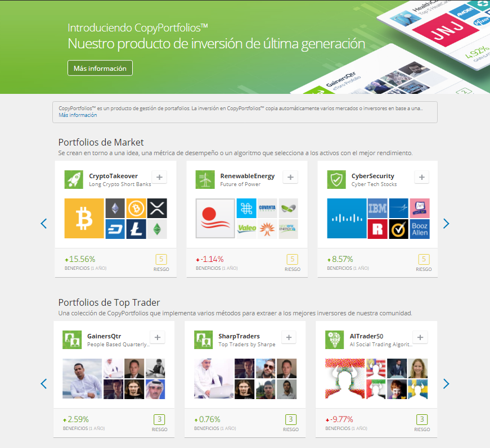Click the AITrader50 portfolio title
Viewport: 490px width, 448px height.
(366, 336)
